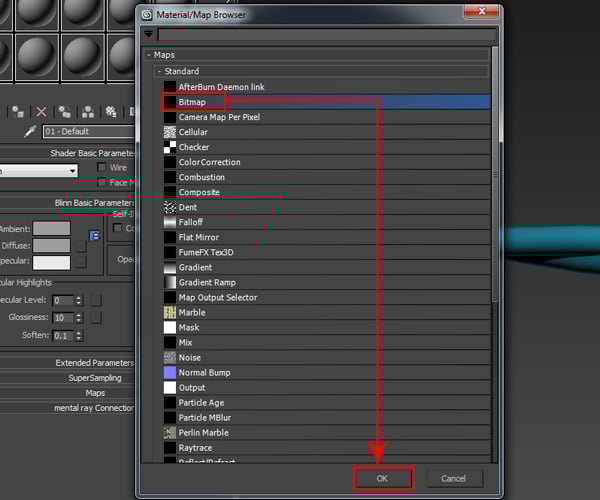Toggle the Face Map checkbox
Image resolution: width=600 pixels, height=500 pixels.
click(102, 182)
